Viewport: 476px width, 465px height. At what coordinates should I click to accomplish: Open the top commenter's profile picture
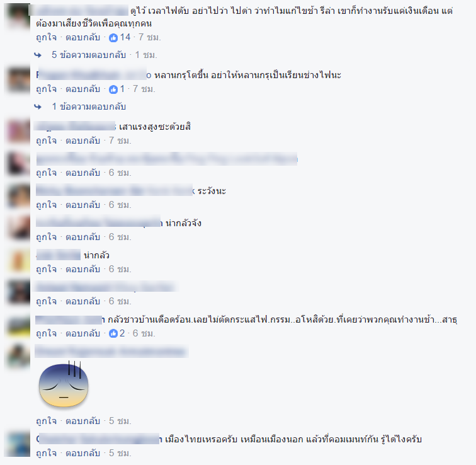click(x=18, y=16)
